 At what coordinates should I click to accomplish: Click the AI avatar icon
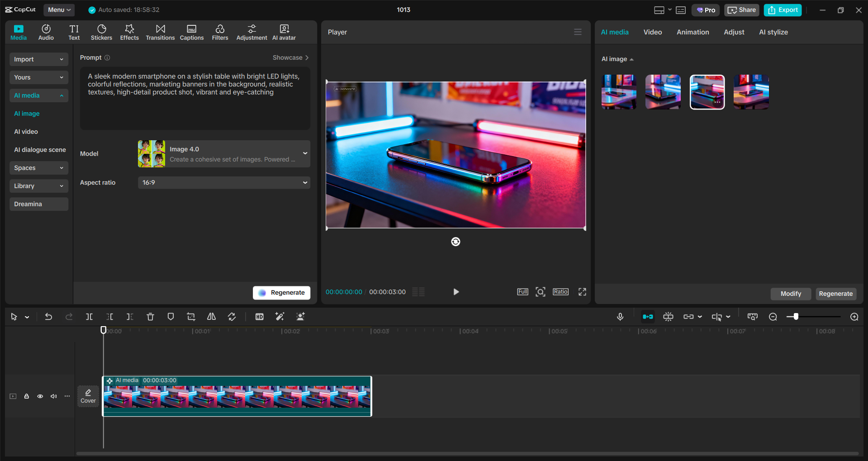tap(284, 32)
